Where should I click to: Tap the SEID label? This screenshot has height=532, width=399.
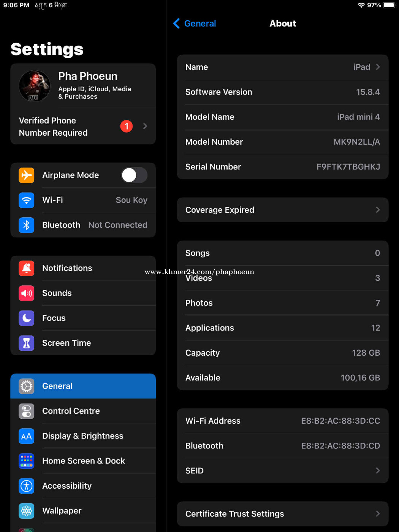(x=195, y=471)
